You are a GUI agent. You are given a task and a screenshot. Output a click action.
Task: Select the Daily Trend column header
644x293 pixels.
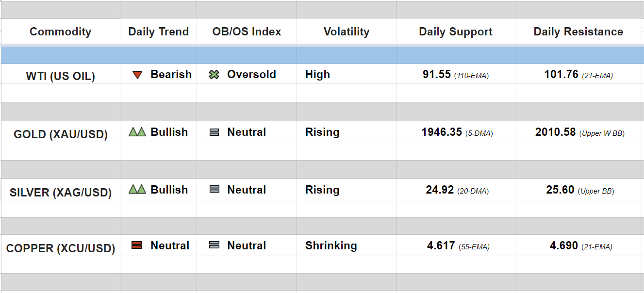click(158, 32)
